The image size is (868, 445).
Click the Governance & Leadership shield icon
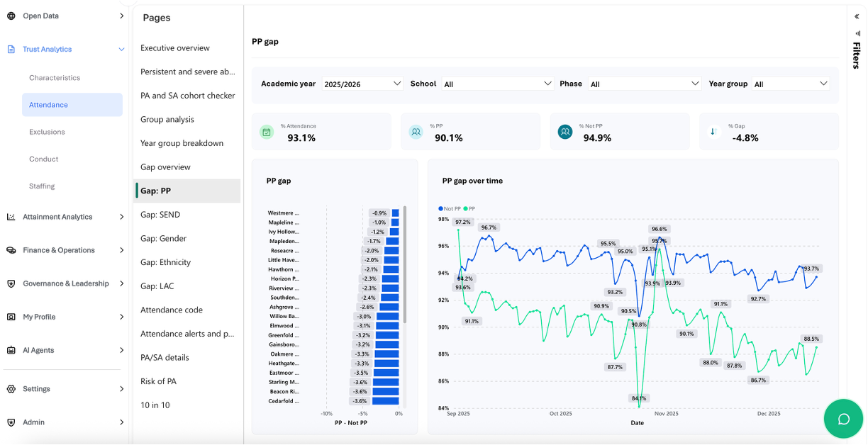click(11, 283)
